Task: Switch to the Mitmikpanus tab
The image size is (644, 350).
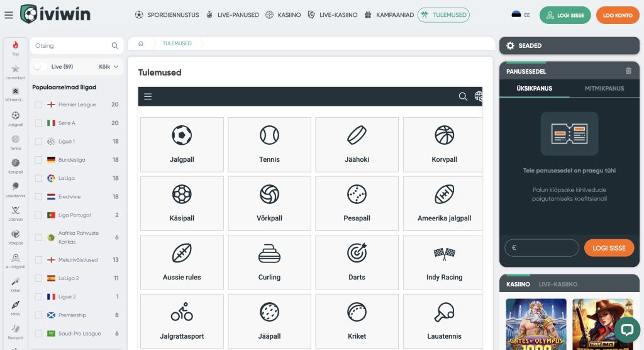Action: [604, 89]
